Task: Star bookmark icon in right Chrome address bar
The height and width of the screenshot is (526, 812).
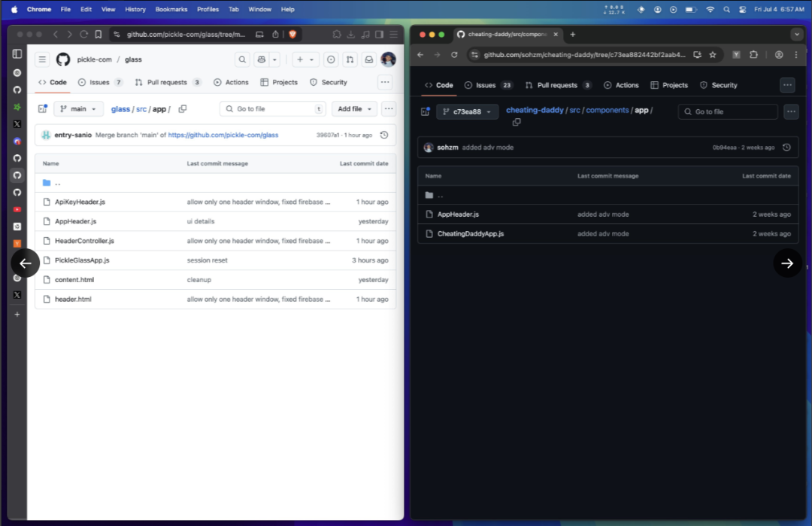Action: click(713, 54)
